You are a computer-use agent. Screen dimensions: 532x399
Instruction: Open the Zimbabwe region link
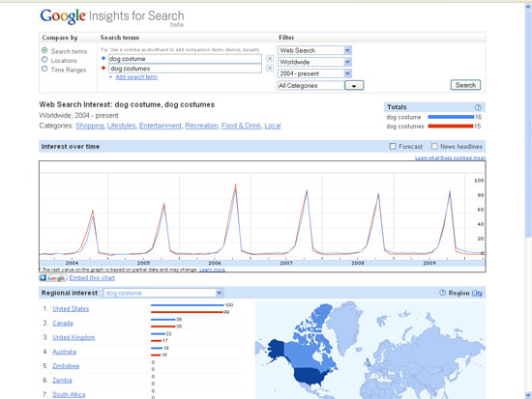[66, 366]
